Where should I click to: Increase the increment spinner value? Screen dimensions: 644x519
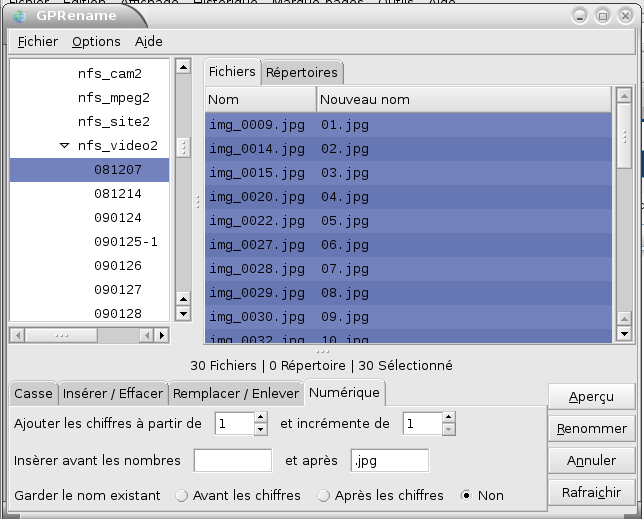pyautogui.click(x=449, y=418)
